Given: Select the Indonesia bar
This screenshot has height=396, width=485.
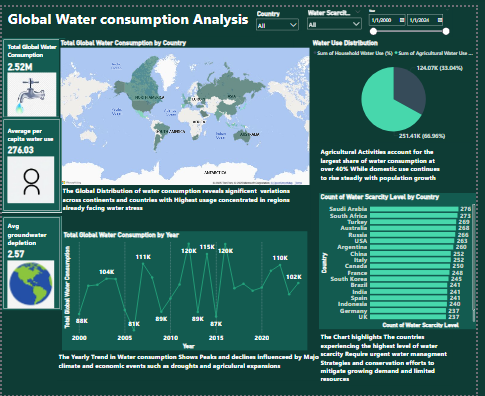Looking at the screenshot, I should [408, 304].
